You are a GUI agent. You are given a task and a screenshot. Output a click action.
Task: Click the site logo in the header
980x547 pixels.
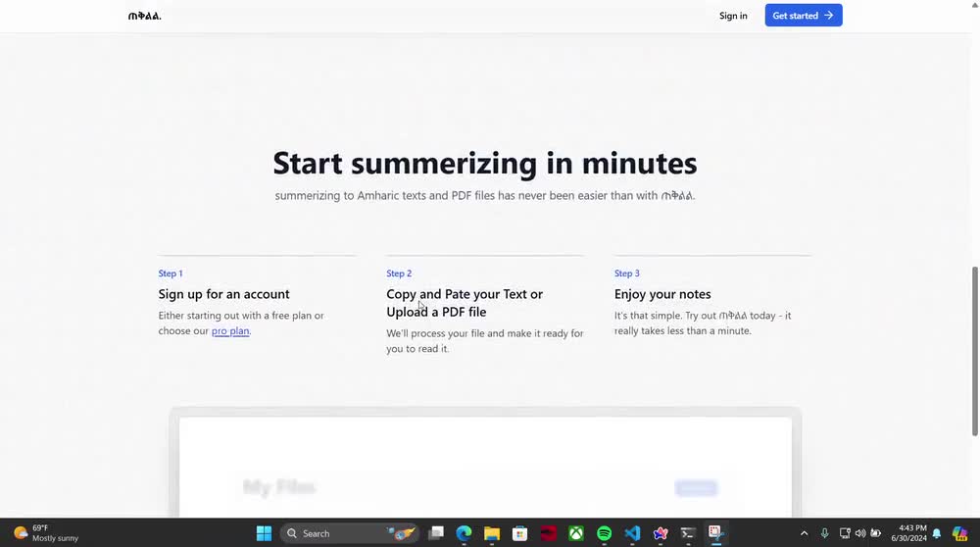(144, 16)
